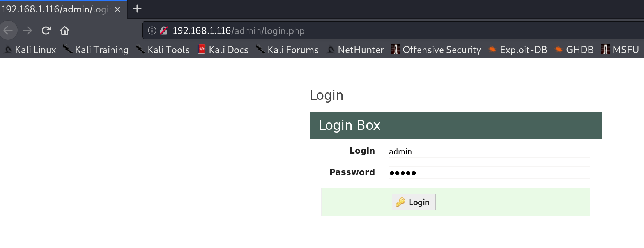Go to the browser home page
The width and height of the screenshot is (644, 248).
[65, 30]
